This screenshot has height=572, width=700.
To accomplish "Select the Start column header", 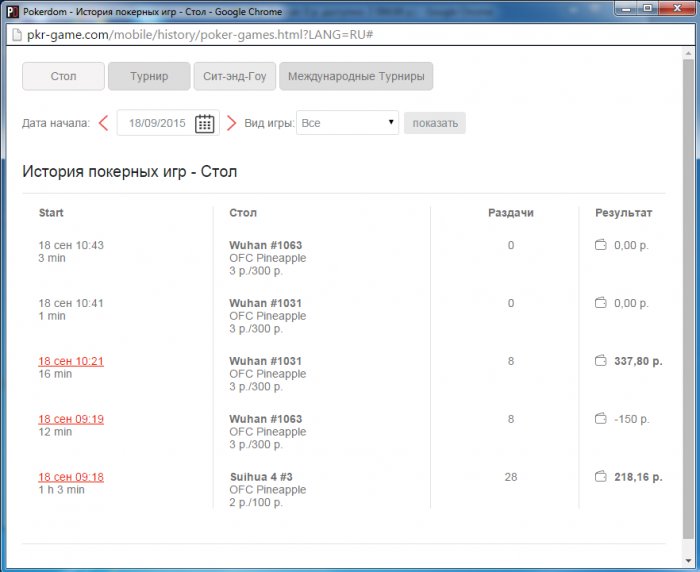I will (51, 213).
